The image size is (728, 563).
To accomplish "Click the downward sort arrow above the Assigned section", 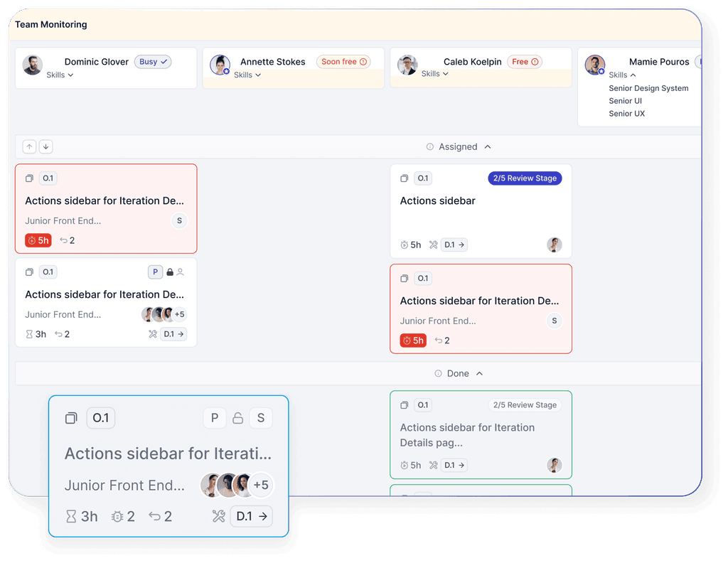I will pyautogui.click(x=45, y=146).
